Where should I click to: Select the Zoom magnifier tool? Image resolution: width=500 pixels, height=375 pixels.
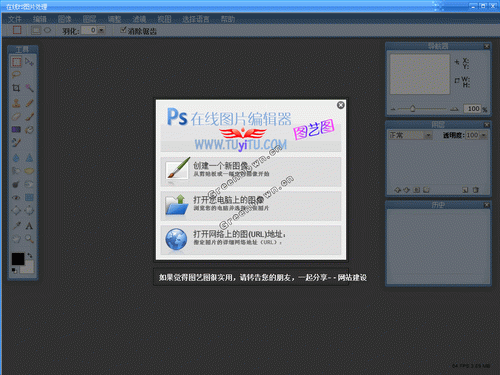click(29, 239)
